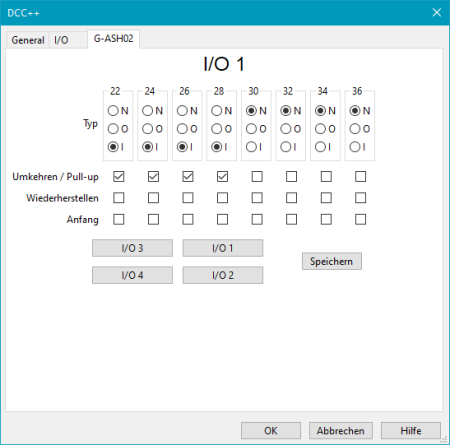
Task: Select type O for pin 36
Action: click(360, 129)
